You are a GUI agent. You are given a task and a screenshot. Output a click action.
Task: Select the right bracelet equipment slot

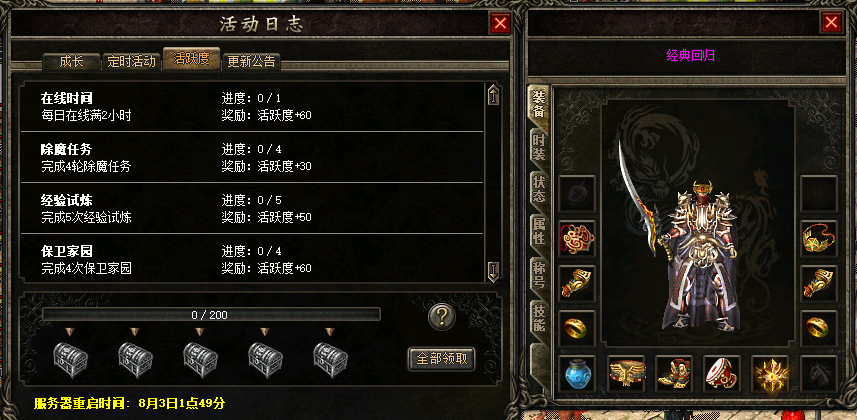(x=819, y=283)
